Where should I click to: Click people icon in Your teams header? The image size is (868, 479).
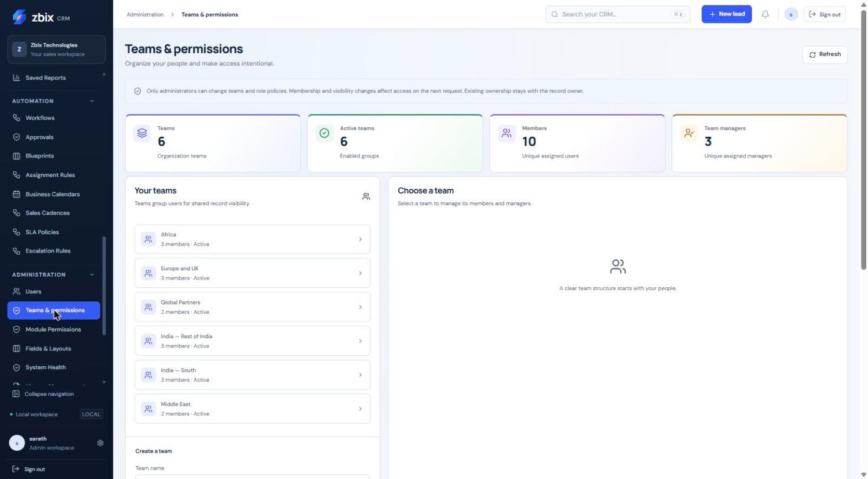coord(366,196)
